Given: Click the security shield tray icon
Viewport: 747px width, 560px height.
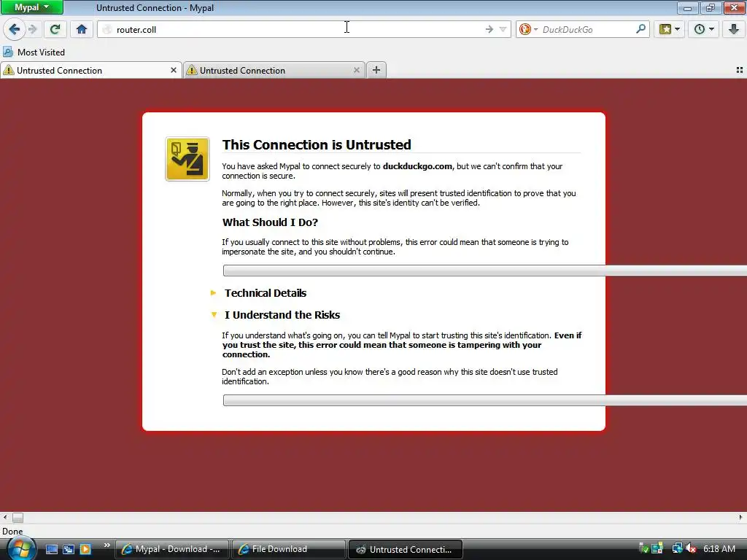Looking at the screenshot, I should [643, 548].
